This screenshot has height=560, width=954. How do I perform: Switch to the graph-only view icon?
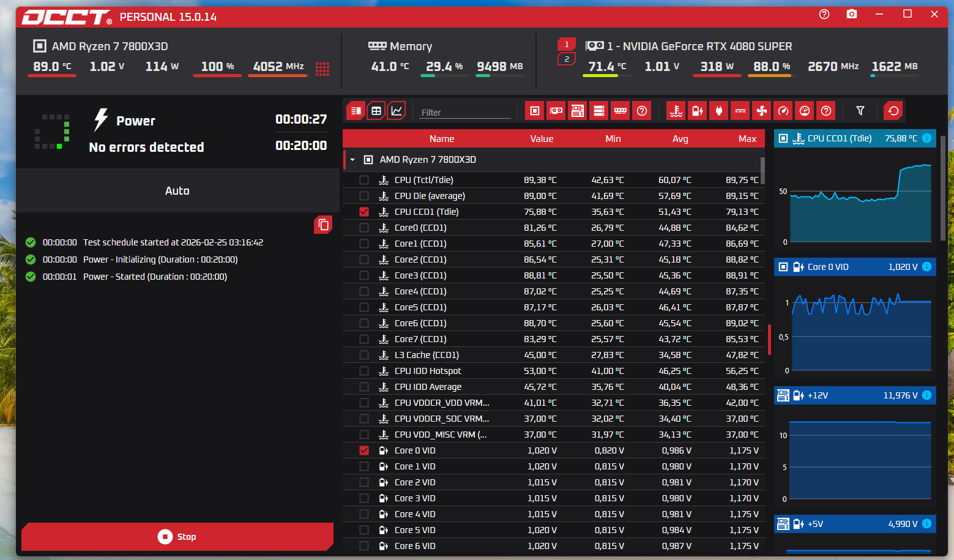397,111
